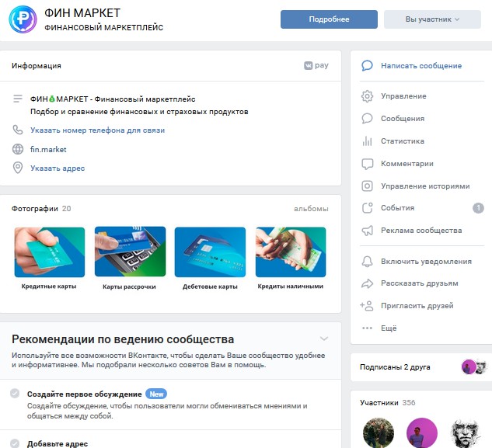Click Указать номер телефона для связи link
This screenshot has width=492, height=448.
coord(97,130)
